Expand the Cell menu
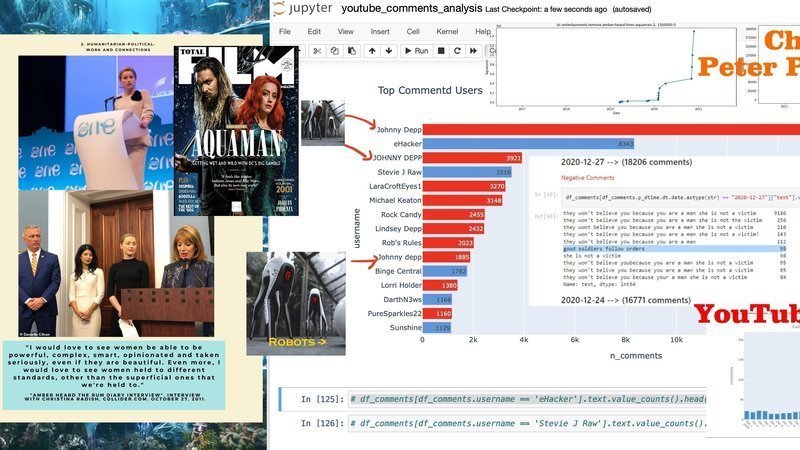Image resolution: width=800 pixels, height=450 pixels. coord(414,31)
